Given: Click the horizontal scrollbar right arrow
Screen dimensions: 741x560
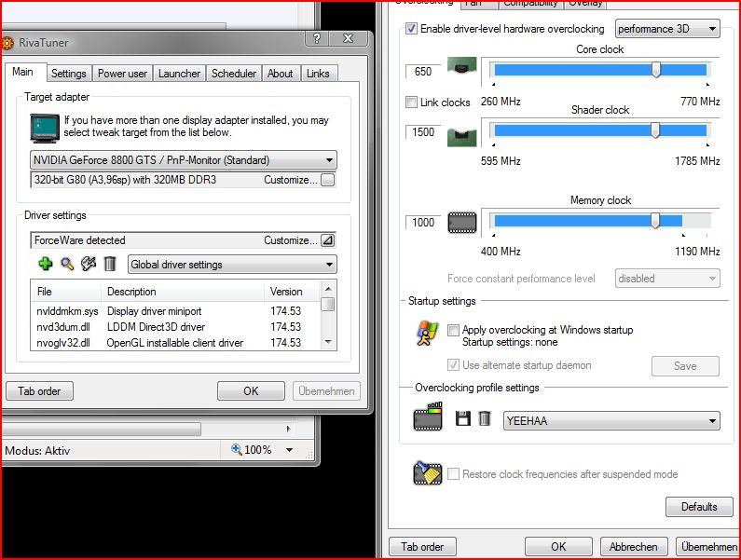Looking at the screenshot, I should click(289, 429).
